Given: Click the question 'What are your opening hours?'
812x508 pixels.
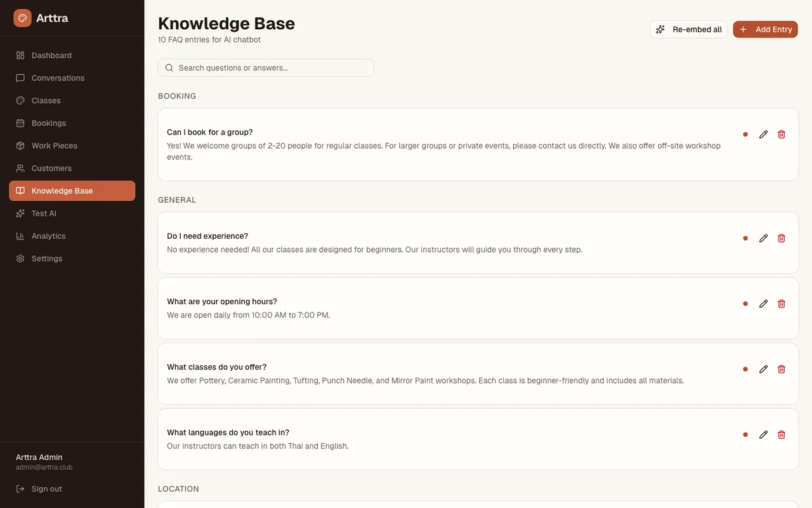Looking at the screenshot, I should coord(222,302).
